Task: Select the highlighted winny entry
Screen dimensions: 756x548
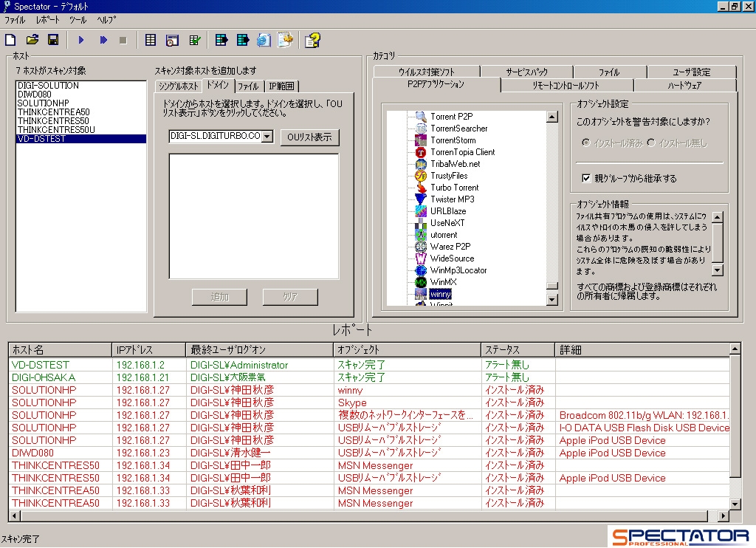Action: click(440, 294)
